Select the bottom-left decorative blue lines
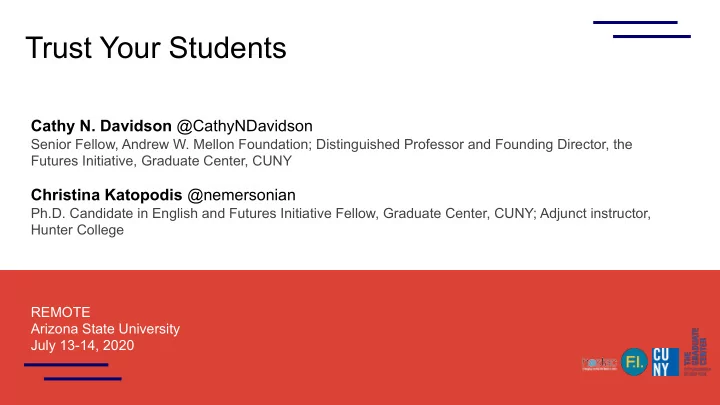This screenshot has width=720, height=405. coord(73,371)
